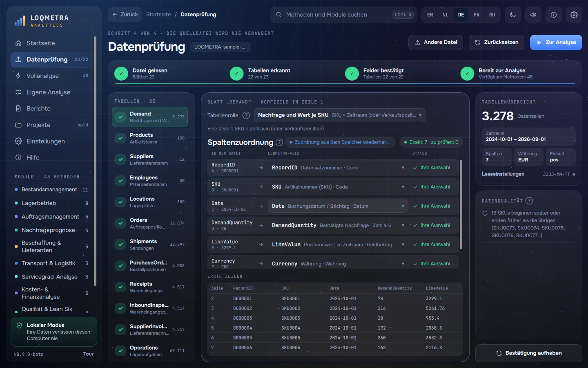Viewport: 588px width, 368px height.
Task: Click the search magnifier icon
Action: [279, 15]
